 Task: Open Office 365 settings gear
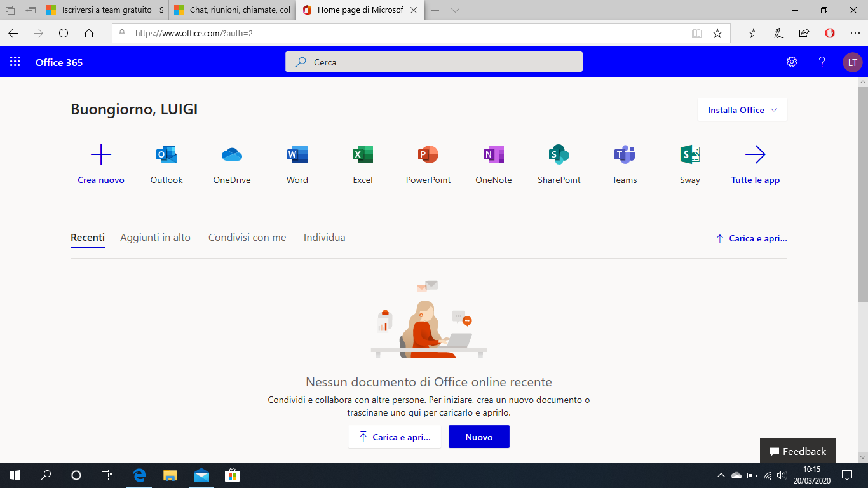pyautogui.click(x=792, y=62)
